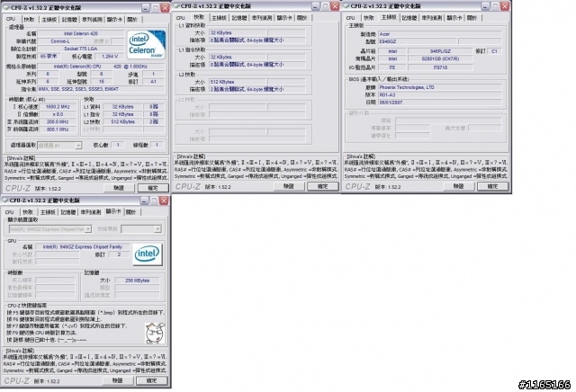Click the bus speed value '200.0 MHz'
Screen dimensions: 576x392
click(x=58, y=122)
